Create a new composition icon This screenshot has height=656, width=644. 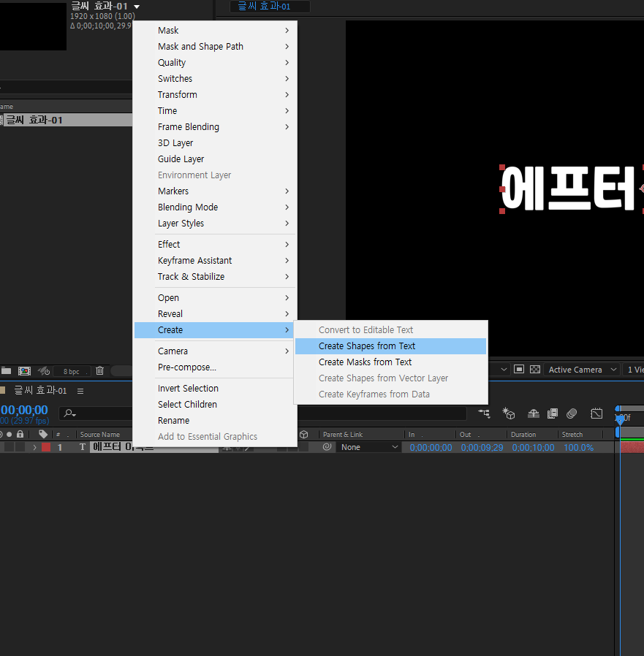tap(24, 370)
